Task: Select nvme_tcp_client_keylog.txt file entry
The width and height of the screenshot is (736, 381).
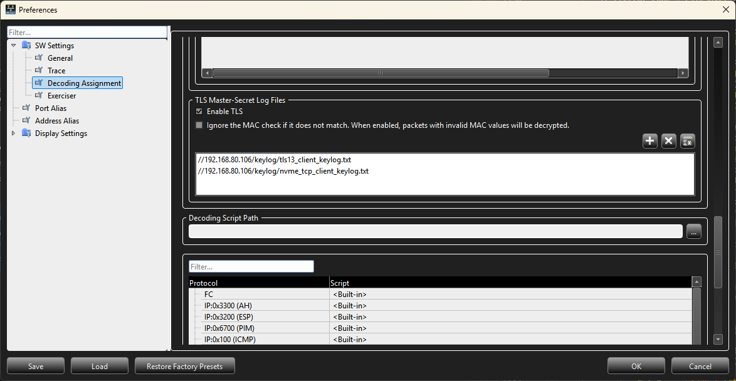Action: click(x=283, y=171)
